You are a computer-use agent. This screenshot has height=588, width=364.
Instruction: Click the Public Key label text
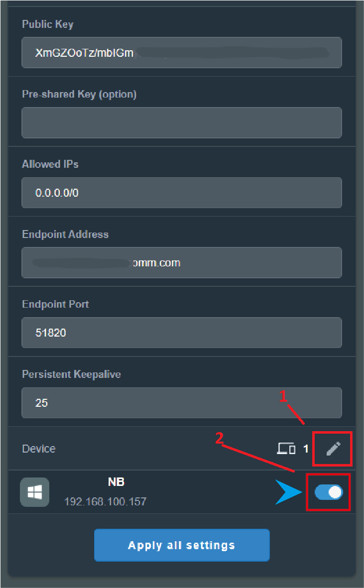tap(48, 24)
